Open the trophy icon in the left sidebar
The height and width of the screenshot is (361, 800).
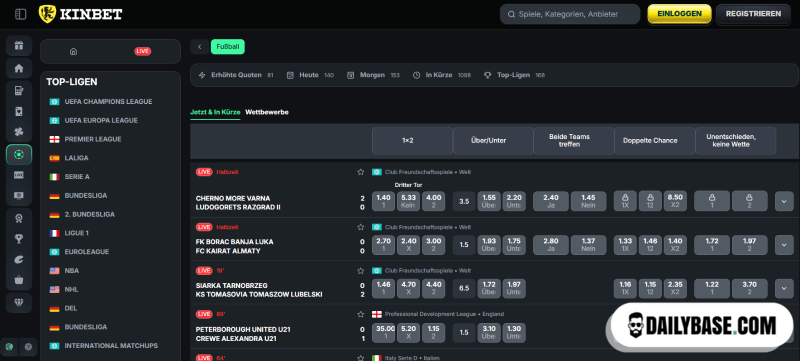[19, 239]
